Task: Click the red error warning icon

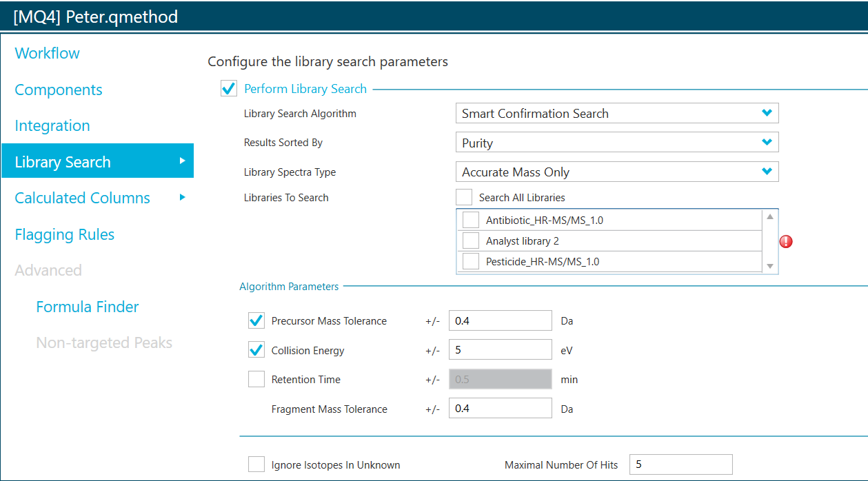Action: pyautogui.click(x=786, y=241)
